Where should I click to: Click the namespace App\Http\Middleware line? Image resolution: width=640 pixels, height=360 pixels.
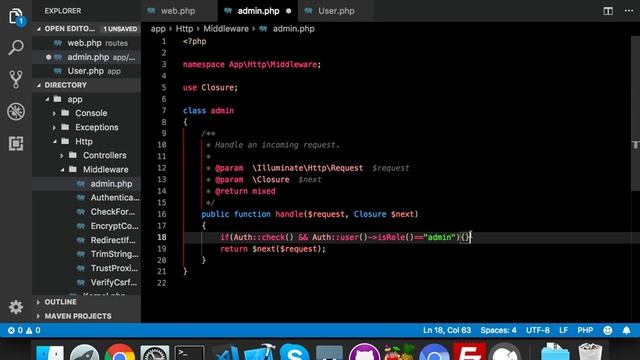pyautogui.click(x=252, y=64)
